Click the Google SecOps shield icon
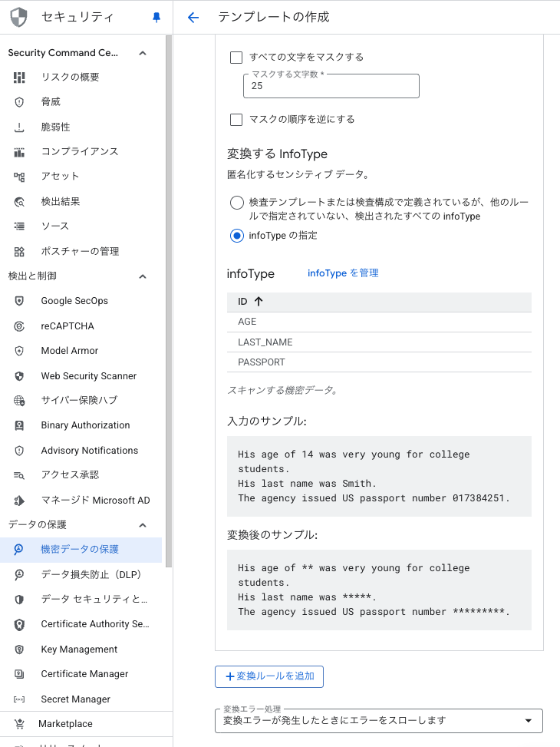The image size is (560, 747). pos(19,301)
